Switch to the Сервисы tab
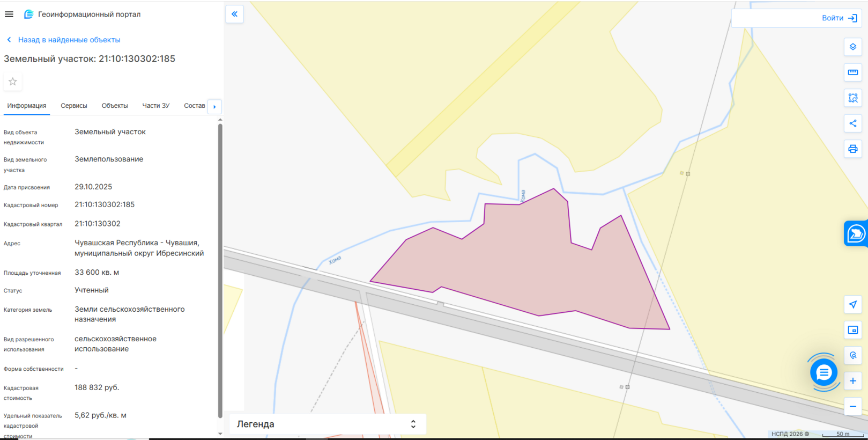The height and width of the screenshot is (440, 868). point(74,106)
